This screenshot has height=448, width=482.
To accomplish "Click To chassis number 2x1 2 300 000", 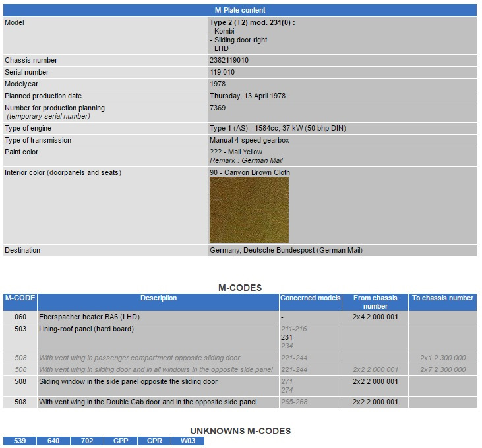I will pyautogui.click(x=442, y=358).
